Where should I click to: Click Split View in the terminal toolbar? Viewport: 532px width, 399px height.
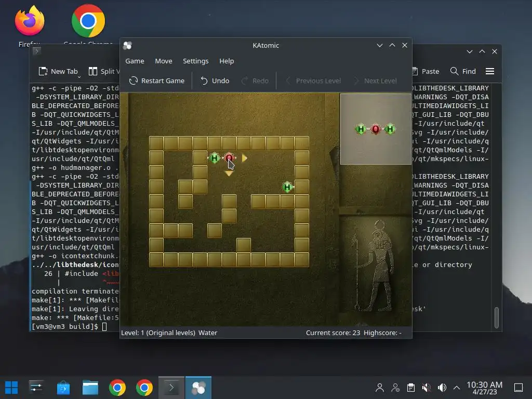point(104,71)
